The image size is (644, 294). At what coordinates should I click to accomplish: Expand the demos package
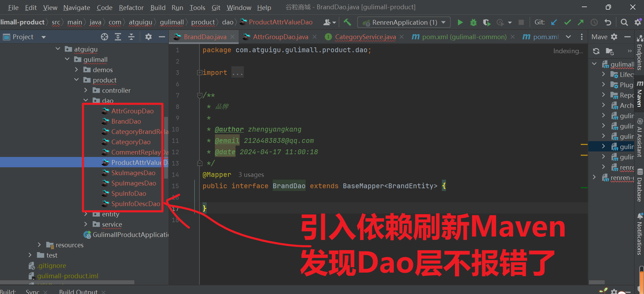point(76,70)
